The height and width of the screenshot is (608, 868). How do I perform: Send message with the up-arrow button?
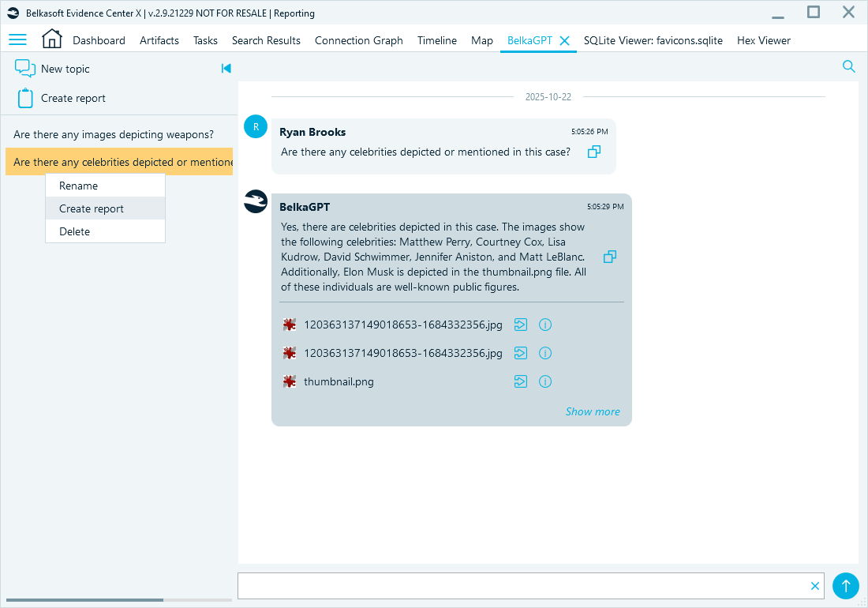846,586
